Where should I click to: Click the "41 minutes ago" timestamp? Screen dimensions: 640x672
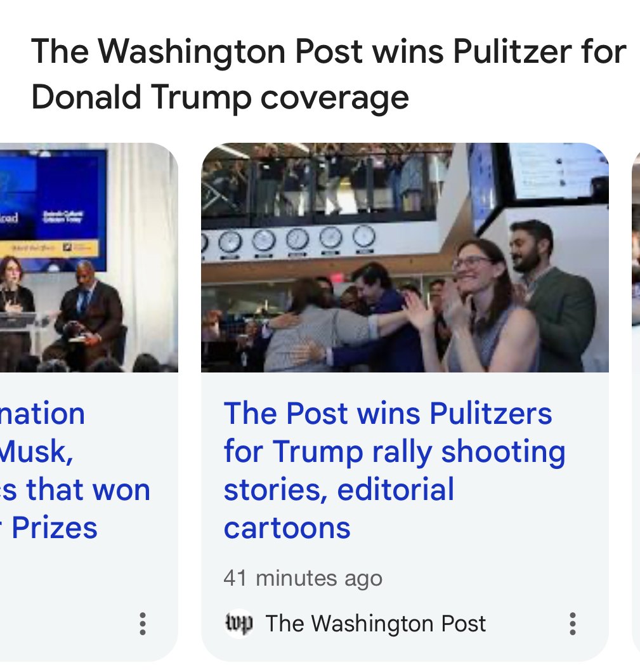pos(303,578)
